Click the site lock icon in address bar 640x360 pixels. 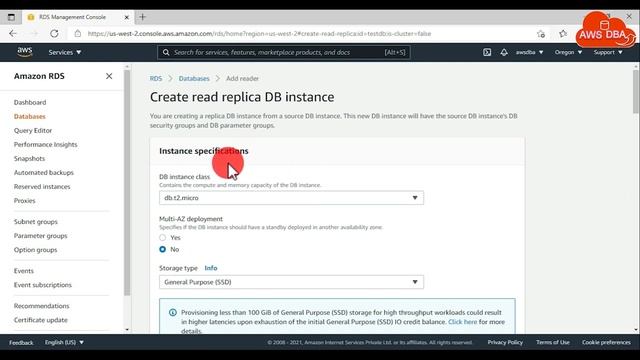(x=78, y=33)
